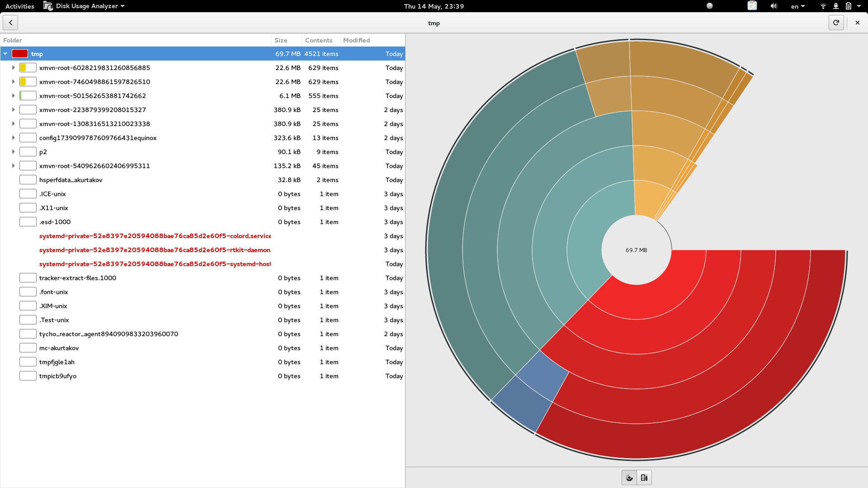868x488 pixels.
Task: Expand xmvn-root-5409626602406995311 folder
Action: click(x=14, y=166)
